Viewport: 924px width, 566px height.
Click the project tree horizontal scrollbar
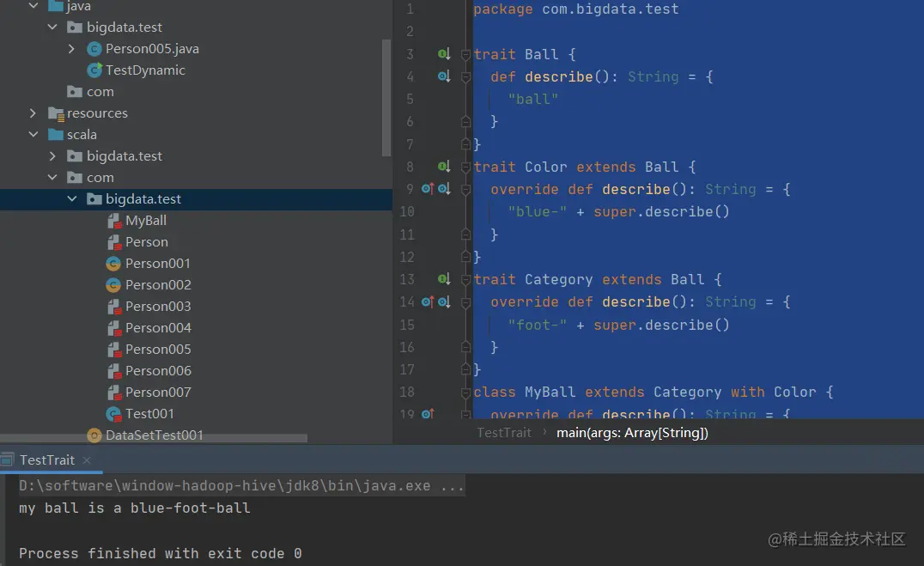(153, 438)
